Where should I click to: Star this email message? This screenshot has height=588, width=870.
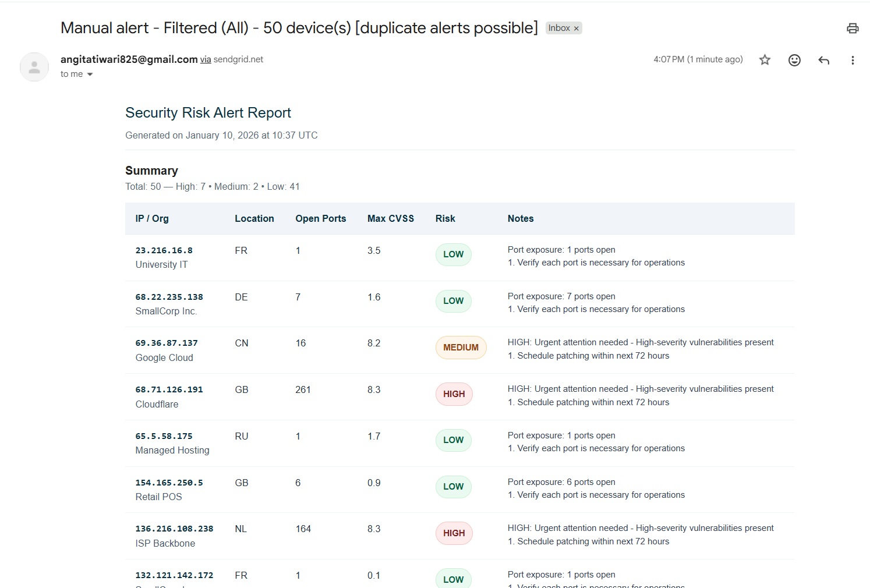point(765,60)
